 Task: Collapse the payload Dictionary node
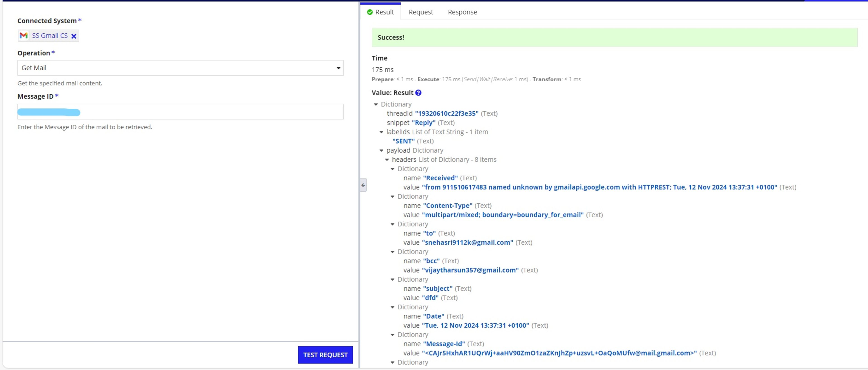[381, 151]
